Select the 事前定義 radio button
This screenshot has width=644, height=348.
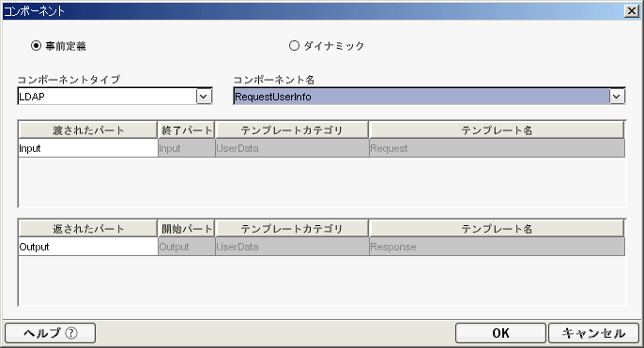tap(36, 46)
